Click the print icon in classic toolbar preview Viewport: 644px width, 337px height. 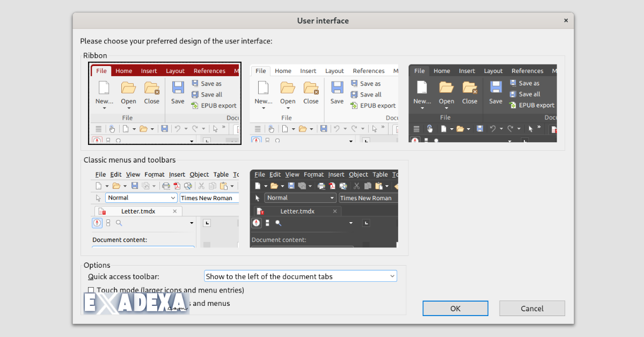(167, 186)
